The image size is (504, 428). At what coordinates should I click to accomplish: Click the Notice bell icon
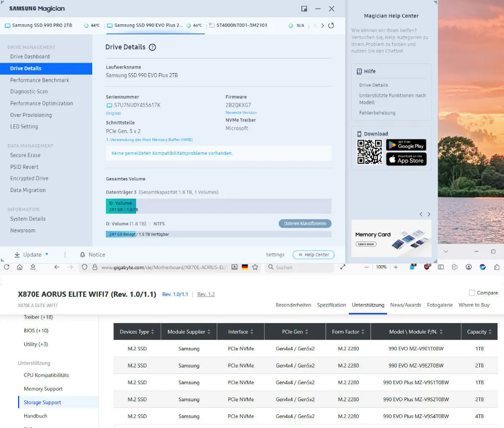pyautogui.click(x=83, y=255)
